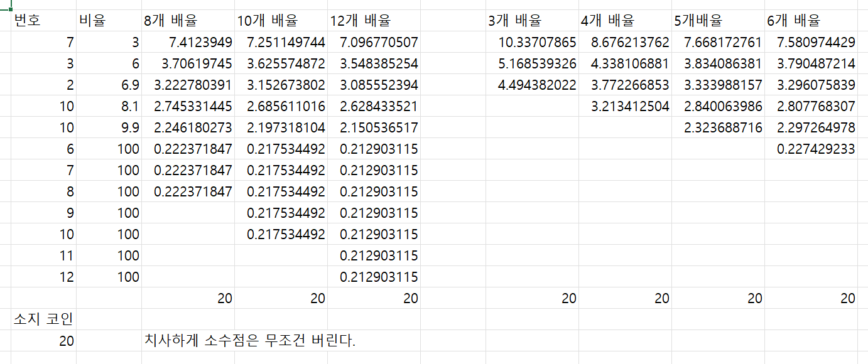
Task: Select the 비율 header cell
Action: click(x=109, y=21)
